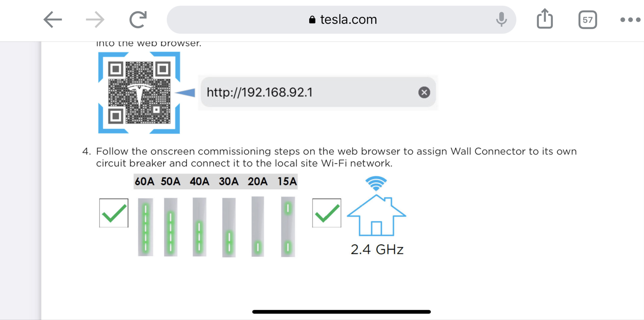Viewport: 644px width, 320px height.
Task: Tap the browser forward arrow
Action: pyautogui.click(x=95, y=19)
